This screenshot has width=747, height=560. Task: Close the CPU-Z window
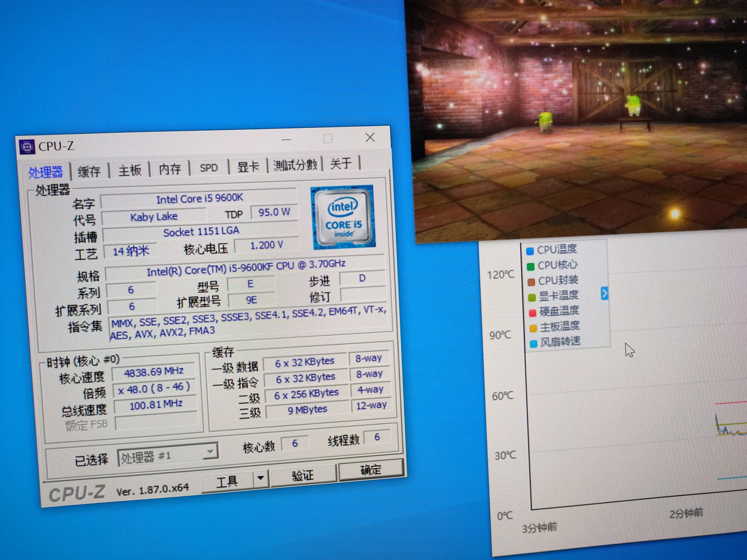point(370,137)
